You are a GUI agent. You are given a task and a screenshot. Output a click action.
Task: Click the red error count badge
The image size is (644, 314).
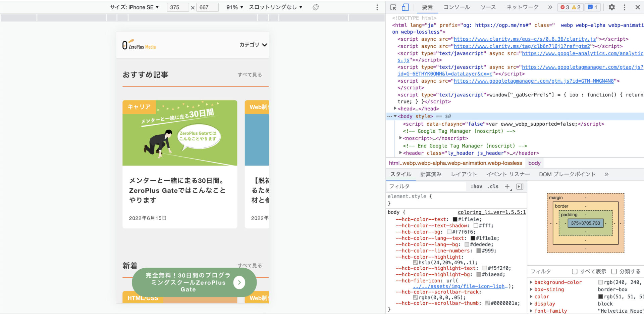coord(565,7)
